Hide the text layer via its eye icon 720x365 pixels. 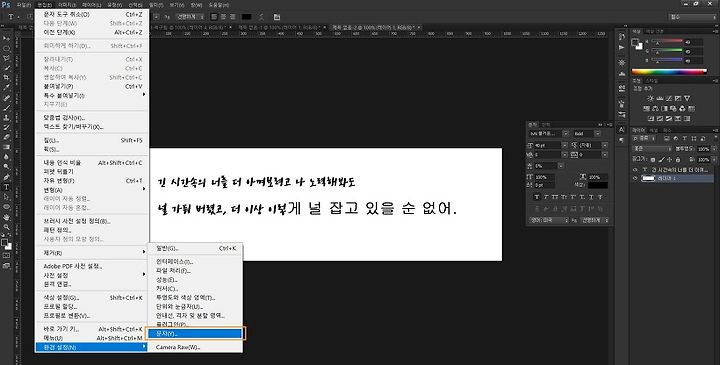[x=636, y=170]
